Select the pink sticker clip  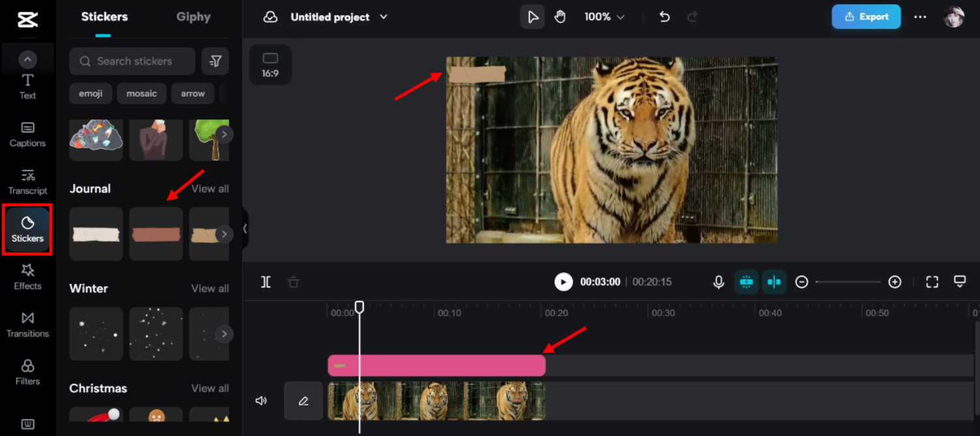436,366
